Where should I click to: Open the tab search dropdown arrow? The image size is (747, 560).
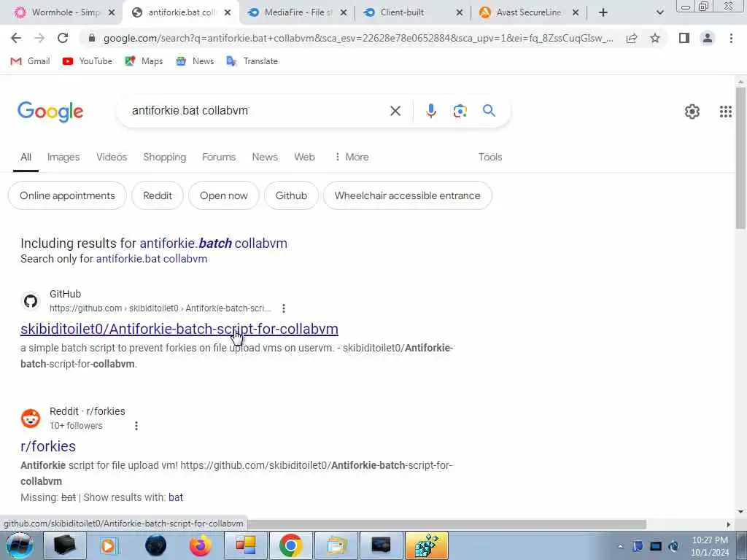659,12
